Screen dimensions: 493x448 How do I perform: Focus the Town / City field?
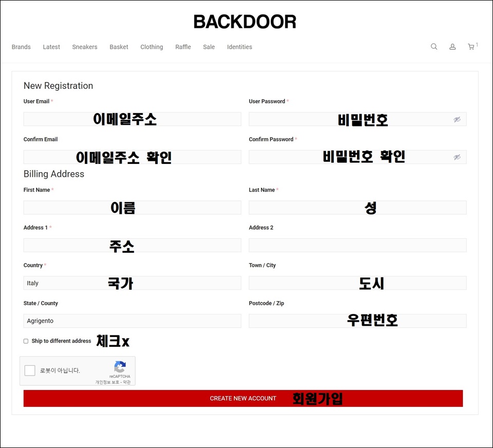[357, 283]
